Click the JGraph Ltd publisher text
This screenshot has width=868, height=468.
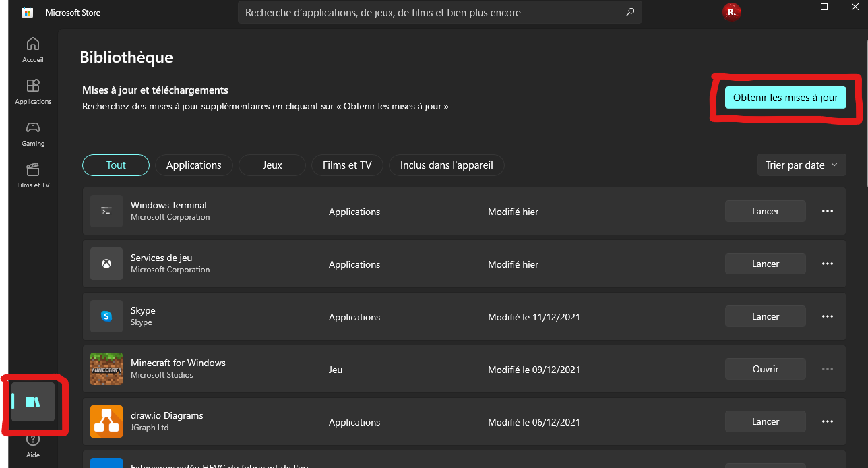point(150,428)
